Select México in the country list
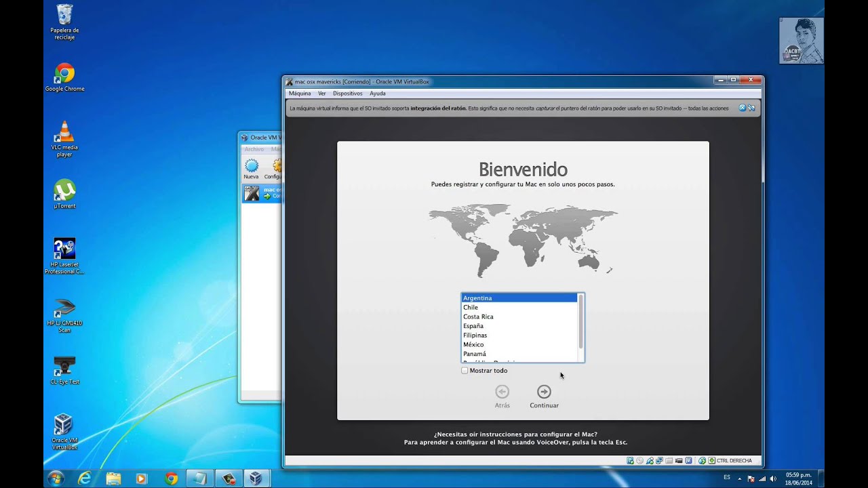 click(x=519, y=344)
